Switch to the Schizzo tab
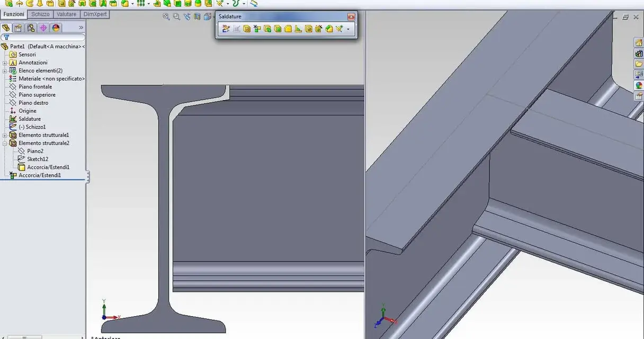Viewport: 644px width, 339px height. pos(40,14)
